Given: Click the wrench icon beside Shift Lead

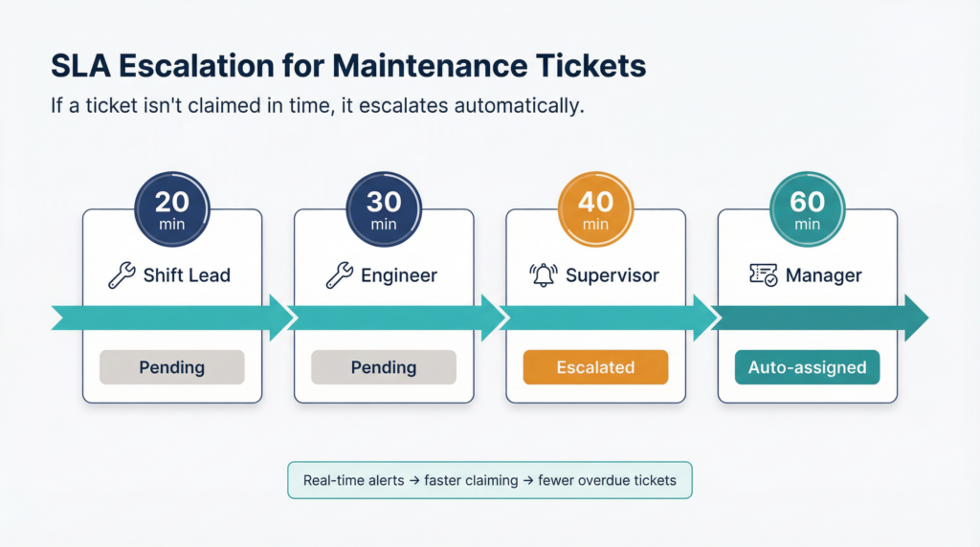Looking at the screenshot, I should 122,274.
